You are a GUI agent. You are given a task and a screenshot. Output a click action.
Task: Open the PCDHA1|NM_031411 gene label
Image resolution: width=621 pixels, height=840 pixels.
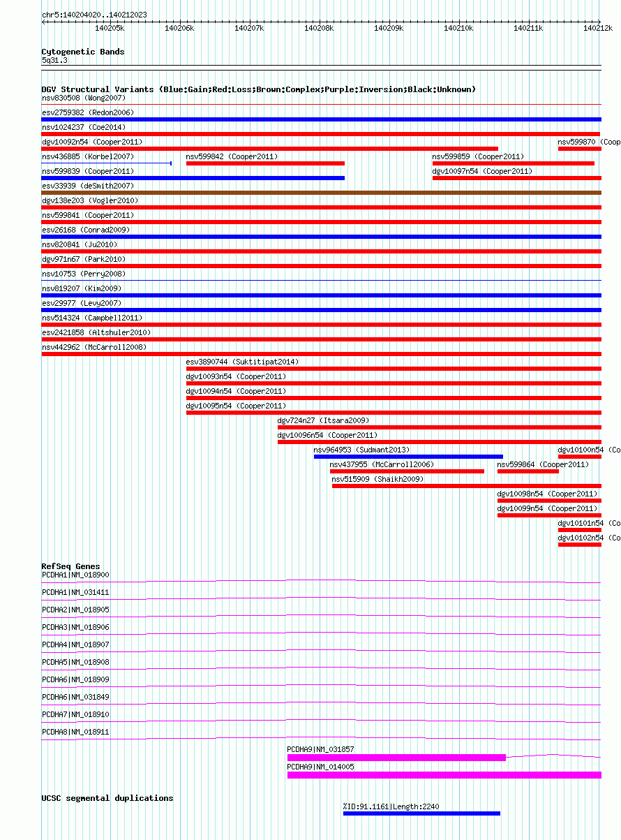pos(75,592)
